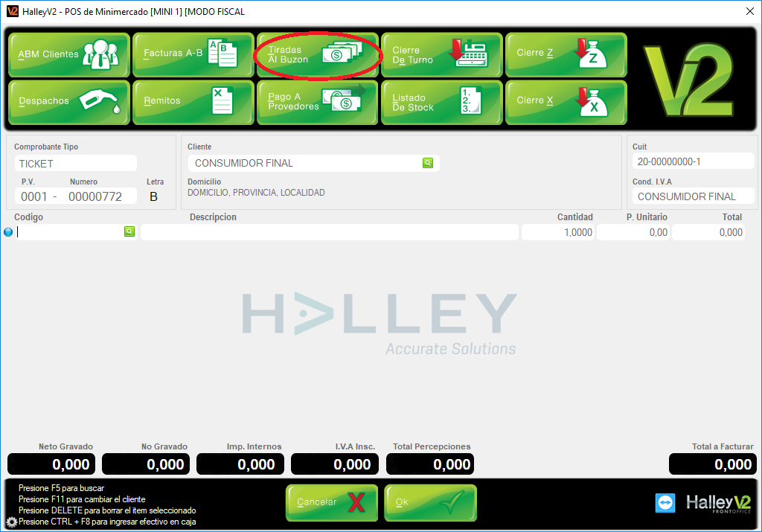Click the Numero field 00000772
The height and width of the screenshot is (532, 762).
coord(95,196)
